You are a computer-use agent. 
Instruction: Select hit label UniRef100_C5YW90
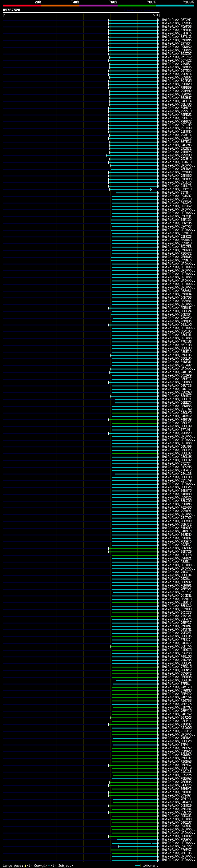pyautogui.click(x=177, y=172)
